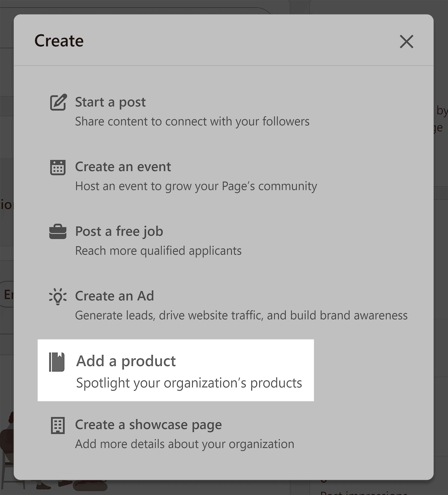Open Create an Ad option
The image size is (448, 495).
coord(115,296)
